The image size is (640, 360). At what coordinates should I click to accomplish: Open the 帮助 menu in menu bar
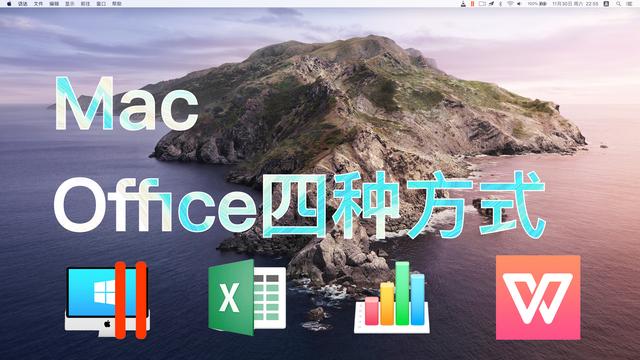pyautogui.click(x=117, y=4)
